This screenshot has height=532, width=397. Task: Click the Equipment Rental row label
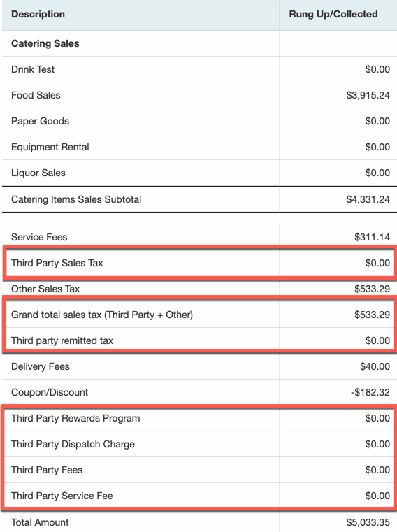(50, 147)
